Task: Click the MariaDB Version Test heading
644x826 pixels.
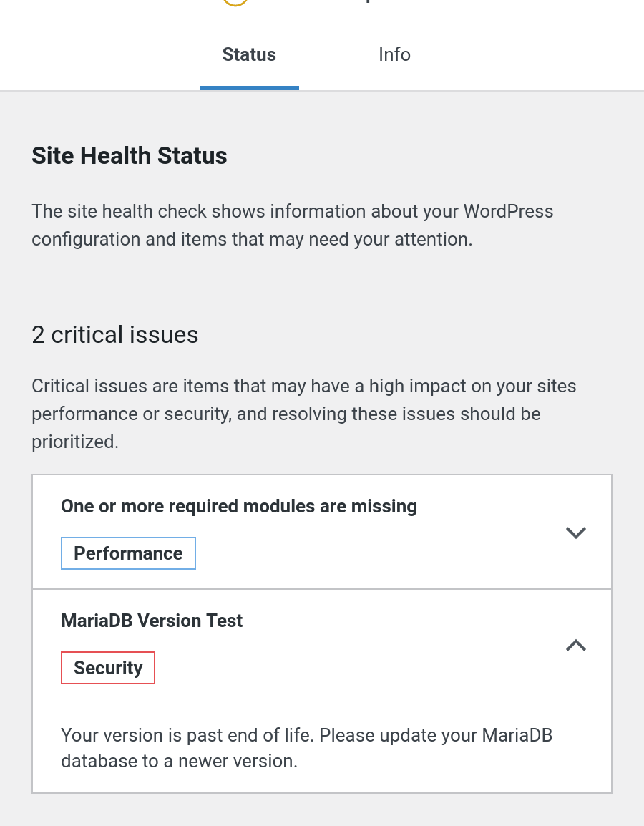Action: [152, 621]
